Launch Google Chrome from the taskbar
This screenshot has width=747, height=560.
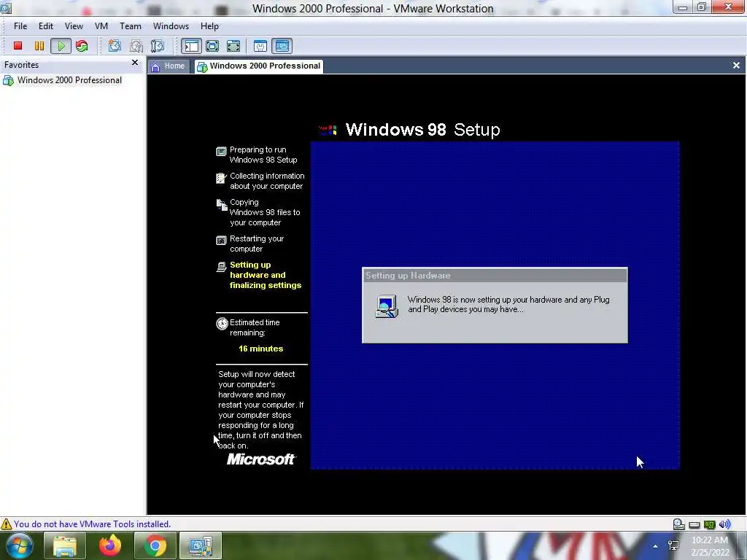[x=155, y=545]
